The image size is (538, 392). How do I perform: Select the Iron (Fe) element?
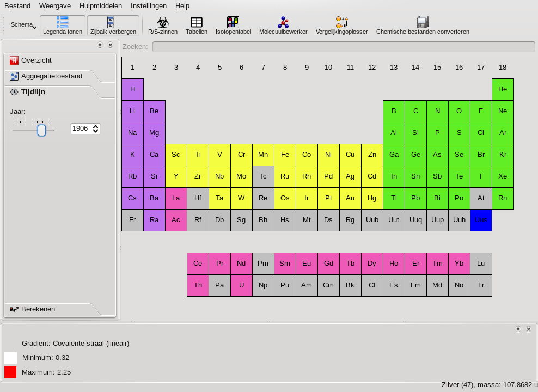[285, 155]
